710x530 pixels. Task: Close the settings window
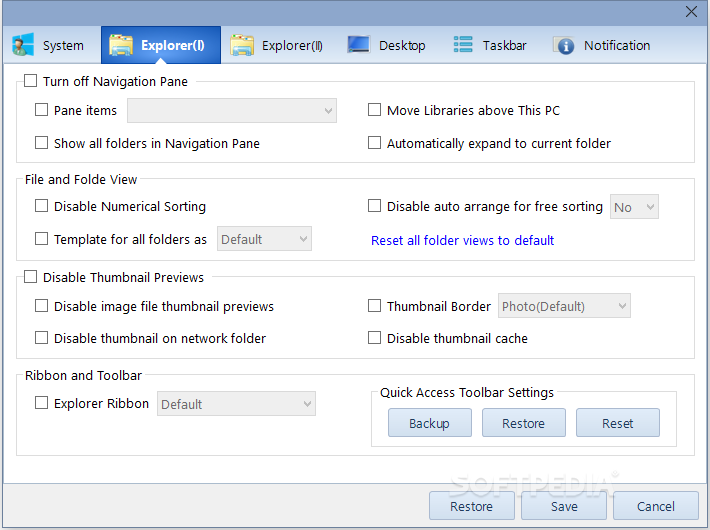click(x=691, y=12)
